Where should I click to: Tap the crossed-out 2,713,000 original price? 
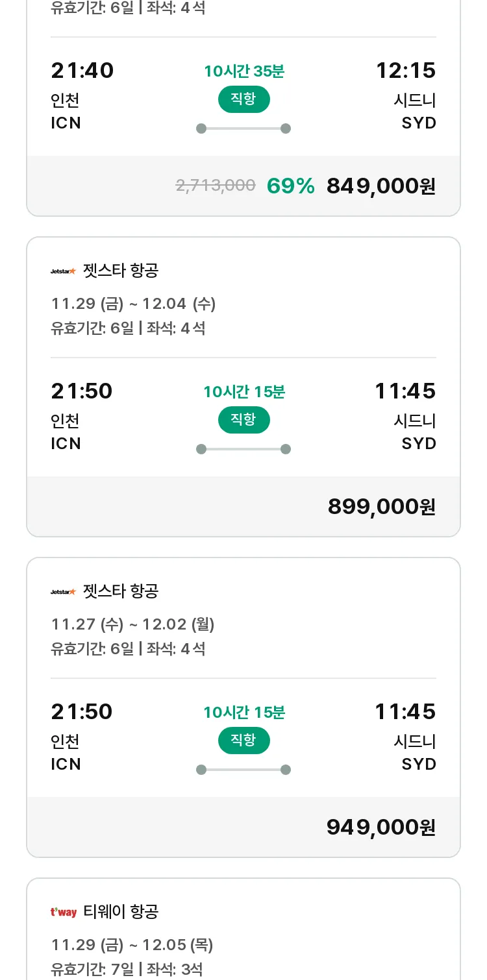coord(216,186)
